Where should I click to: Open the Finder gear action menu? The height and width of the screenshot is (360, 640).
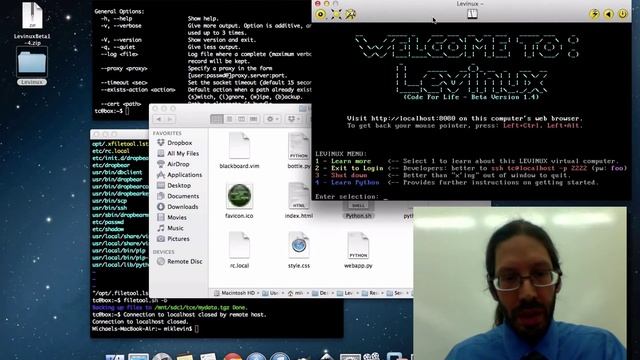point(272,119)
